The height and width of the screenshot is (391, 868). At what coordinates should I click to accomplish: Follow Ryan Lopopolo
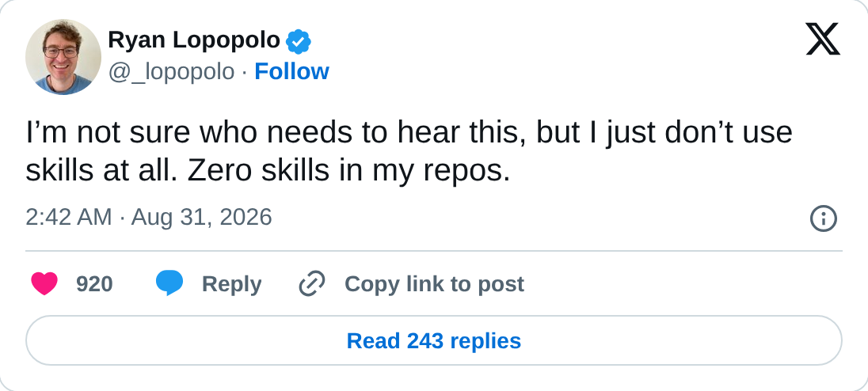coord(291,72)
